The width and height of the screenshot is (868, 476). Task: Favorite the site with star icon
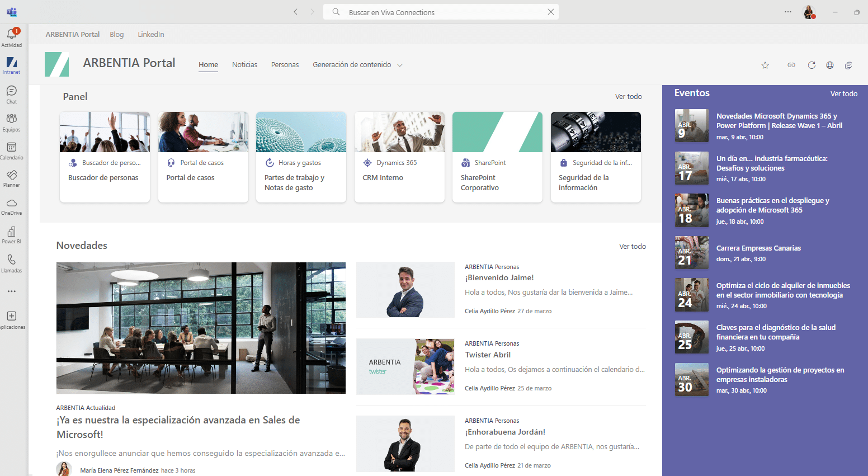click(x=765, y=65)
